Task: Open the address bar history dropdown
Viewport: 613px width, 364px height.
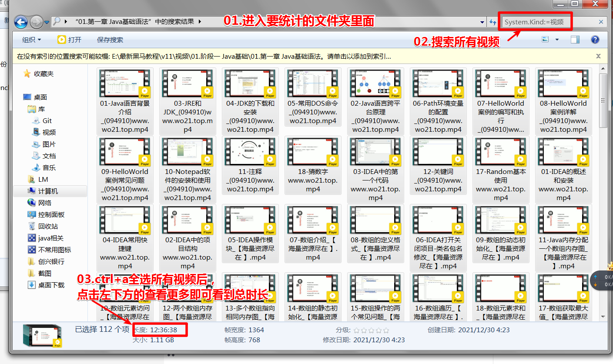Action: [482, 21]
